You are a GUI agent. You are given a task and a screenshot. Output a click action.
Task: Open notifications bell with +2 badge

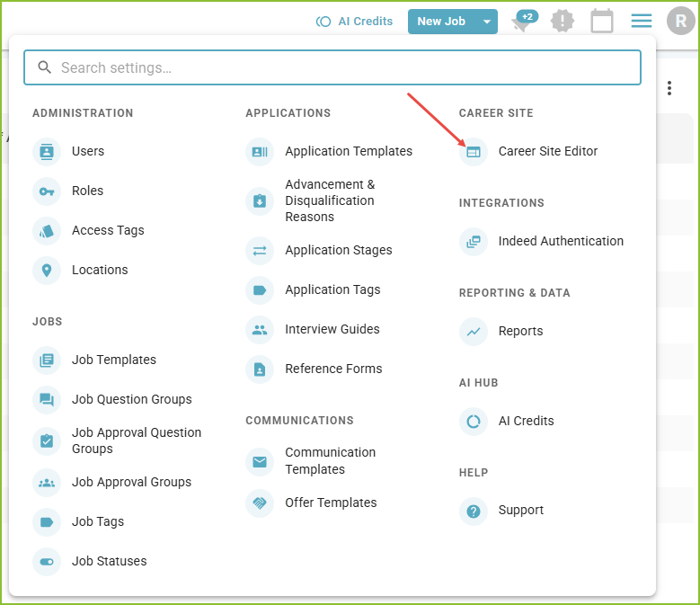point(523,22)
